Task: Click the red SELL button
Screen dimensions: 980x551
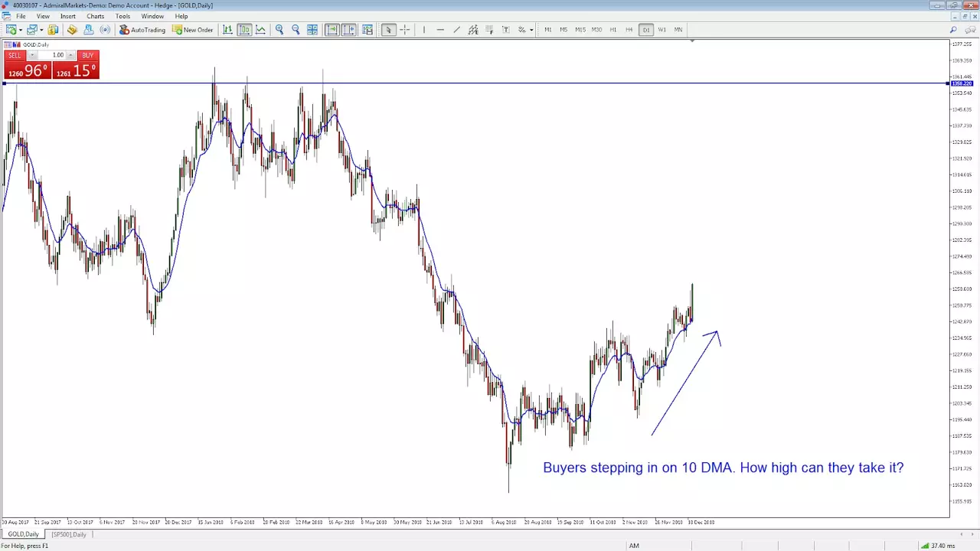Action: point(15,55)
